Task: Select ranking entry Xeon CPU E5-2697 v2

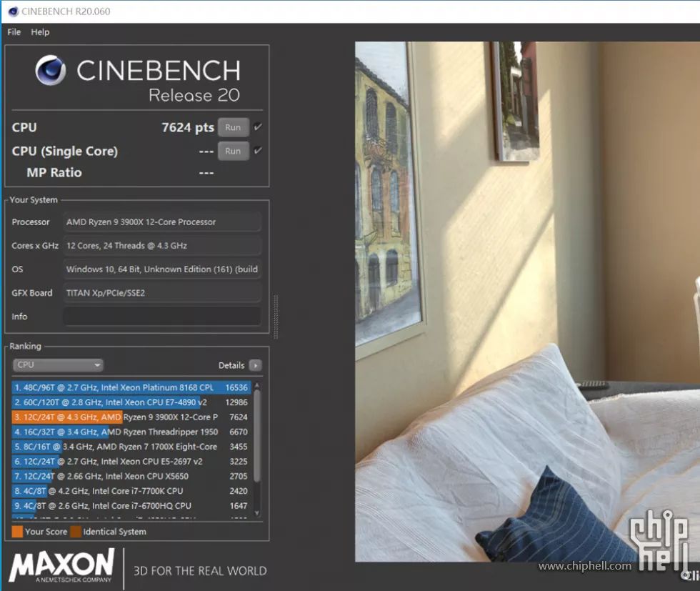Action: point(131,461)
